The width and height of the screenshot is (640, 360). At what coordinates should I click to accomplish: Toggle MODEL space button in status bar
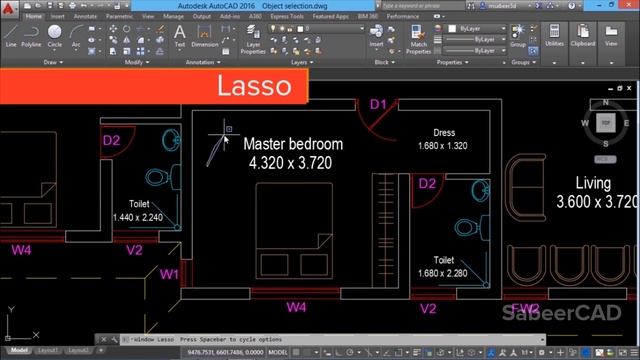click(x=278, y=352)
